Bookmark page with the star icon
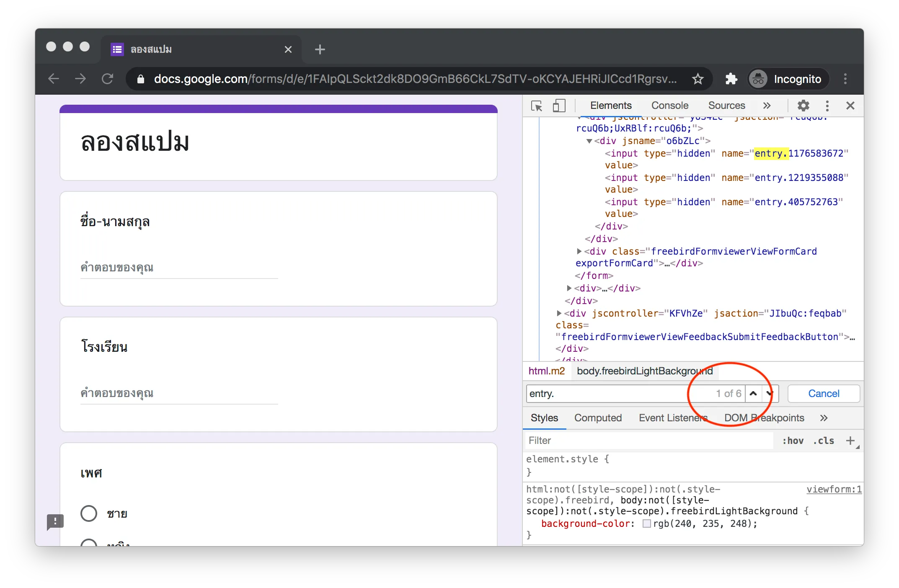The width and height of the screenshot is (899, 588). coord(697,79)
